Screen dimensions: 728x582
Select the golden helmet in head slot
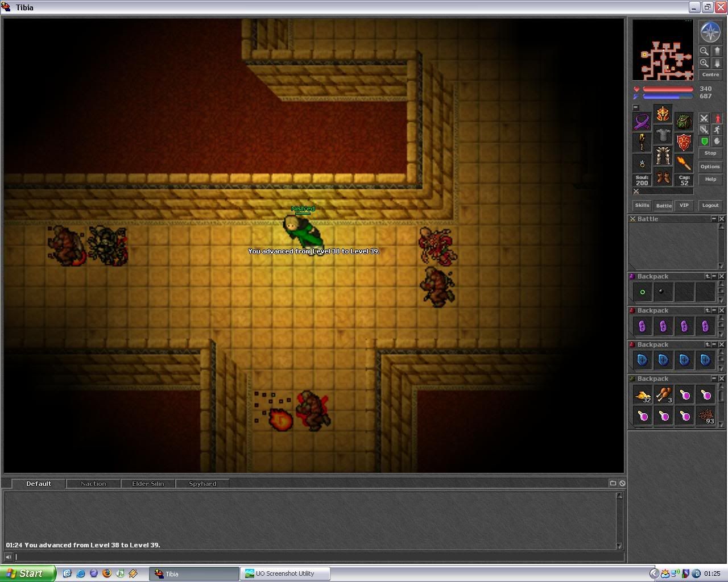663,114
